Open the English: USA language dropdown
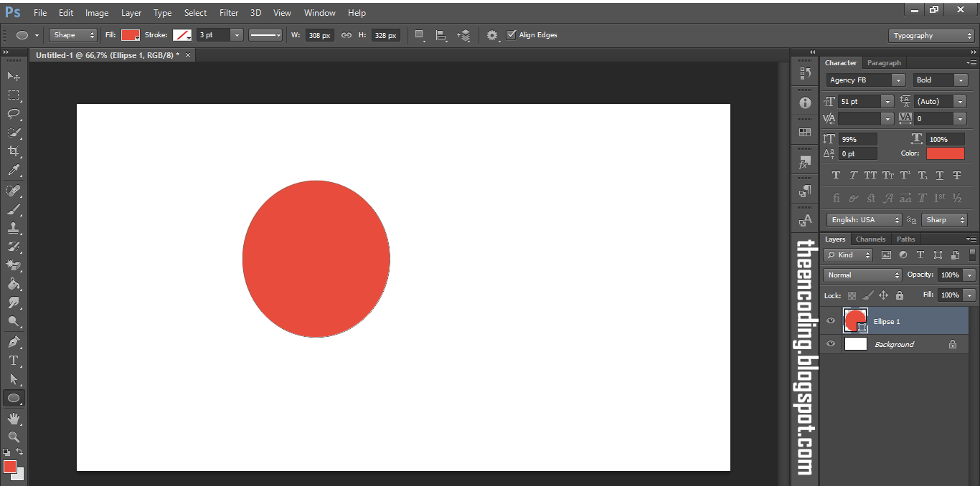 tap(864, 220)
